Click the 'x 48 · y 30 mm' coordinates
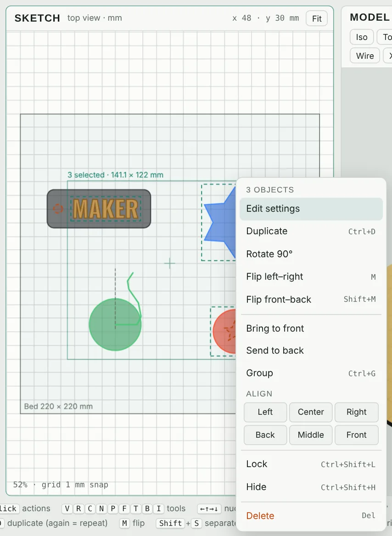Image resolution: width=392 pixels, height=536 pixels. 265,18
